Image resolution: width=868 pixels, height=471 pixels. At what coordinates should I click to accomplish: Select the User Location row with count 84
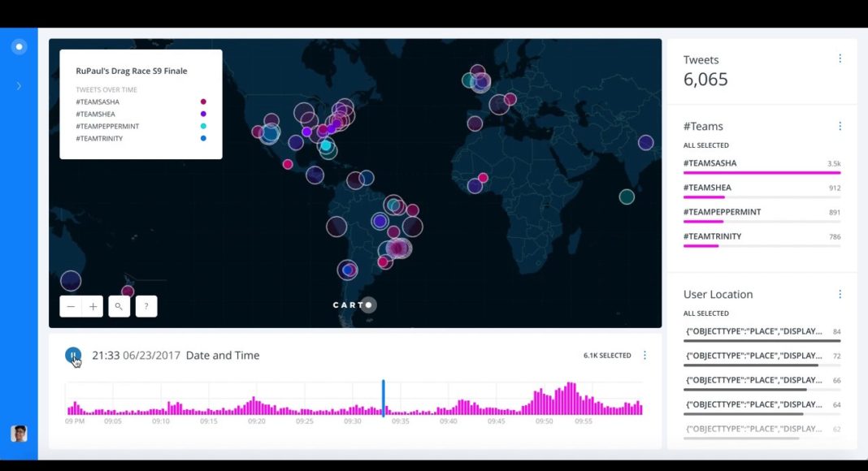762,334
